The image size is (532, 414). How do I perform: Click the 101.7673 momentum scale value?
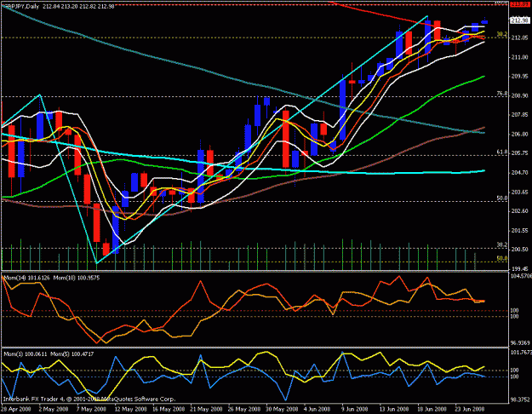520,353
